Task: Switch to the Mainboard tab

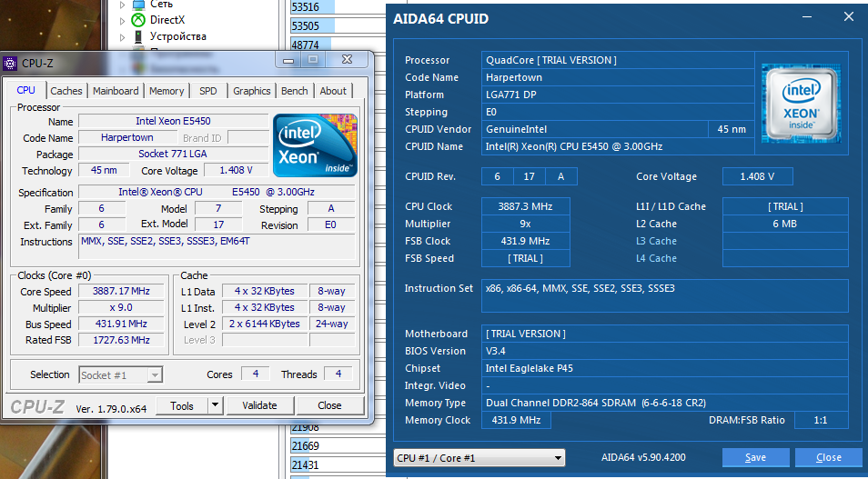Action: pos(116,91)
